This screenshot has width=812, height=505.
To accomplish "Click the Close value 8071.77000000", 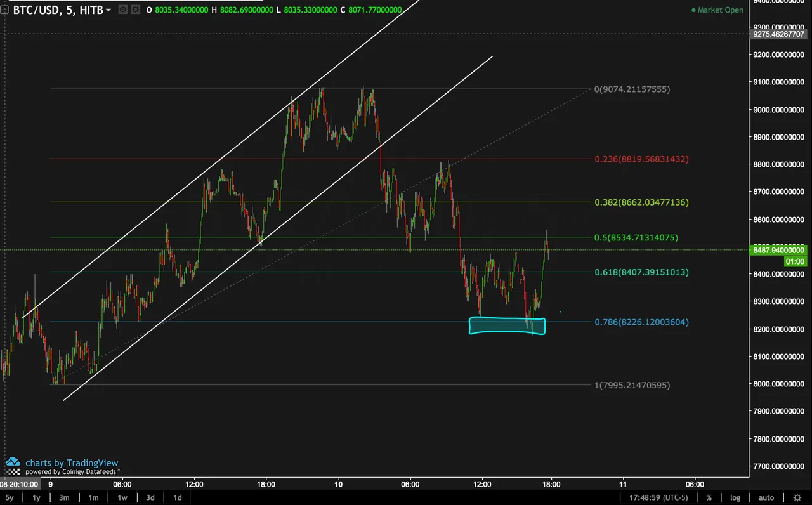I will [x=375, y=10].
